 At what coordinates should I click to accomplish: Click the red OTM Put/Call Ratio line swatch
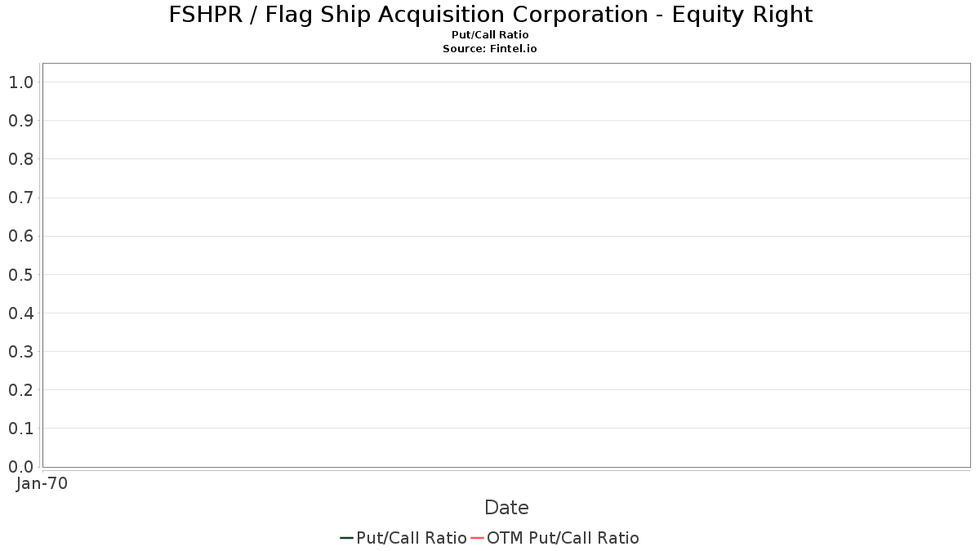tap(478, 538)
